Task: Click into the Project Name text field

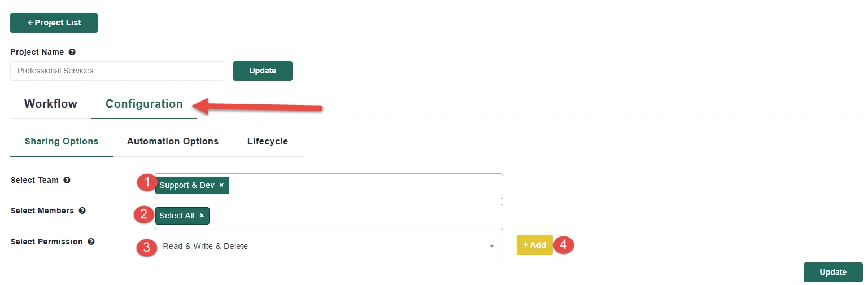Action: tap(117, 71)
